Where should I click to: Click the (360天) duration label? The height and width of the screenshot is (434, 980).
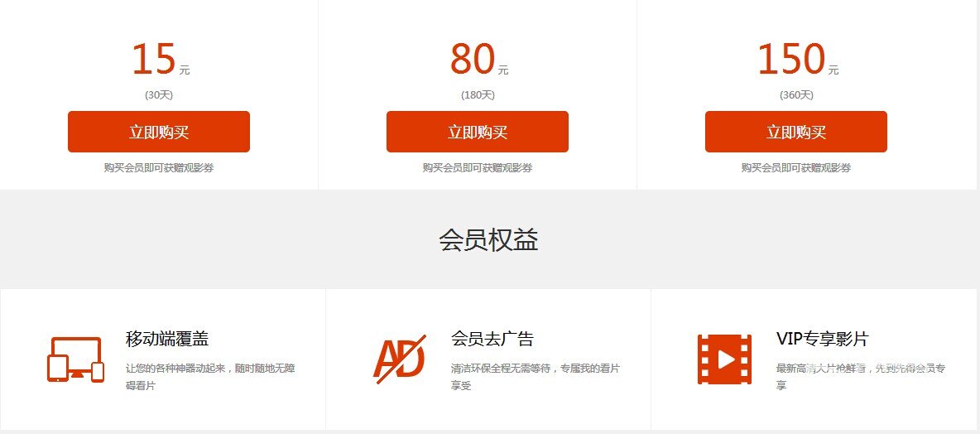796,95
